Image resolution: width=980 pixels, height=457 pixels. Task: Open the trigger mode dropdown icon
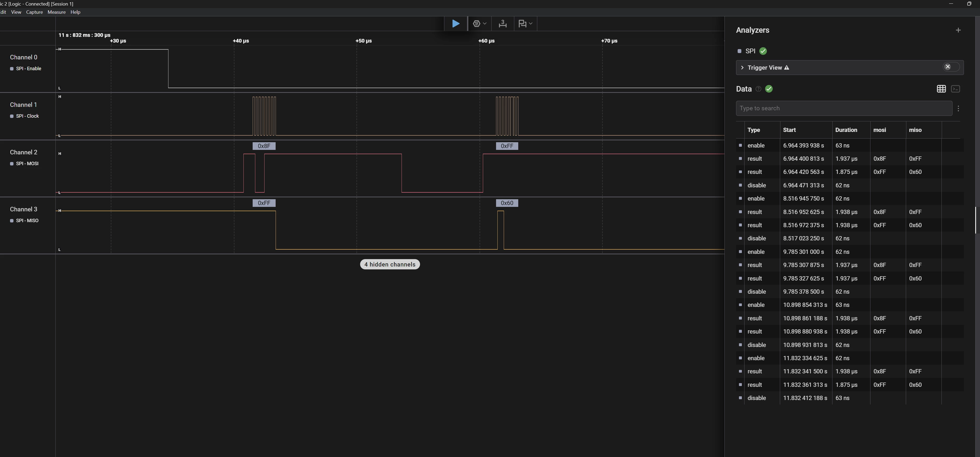tap(479, 23)
